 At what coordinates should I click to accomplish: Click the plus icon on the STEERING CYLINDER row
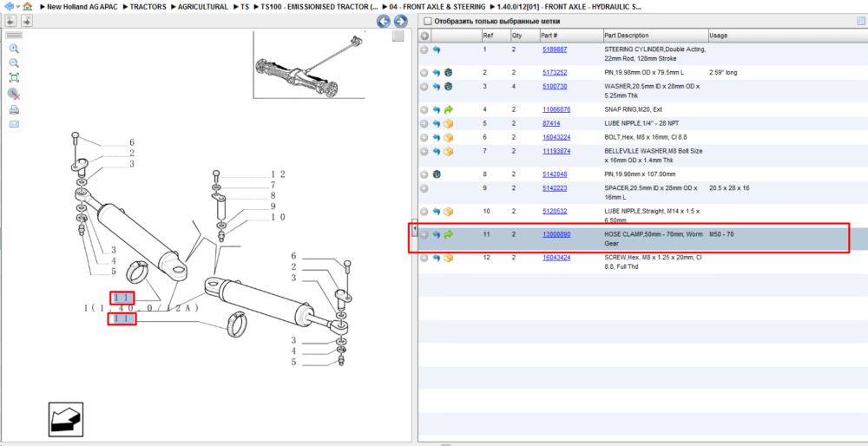(x=424, y=49)
